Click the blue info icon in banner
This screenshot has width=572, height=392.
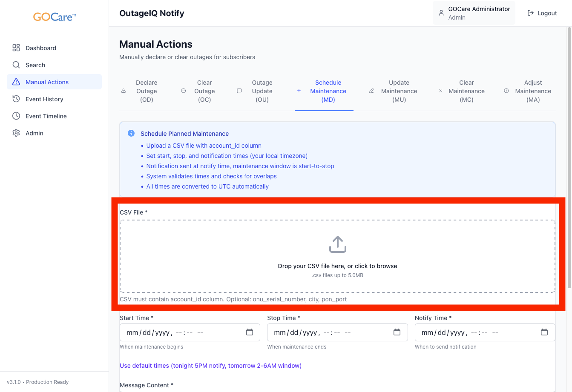[131, 134]
